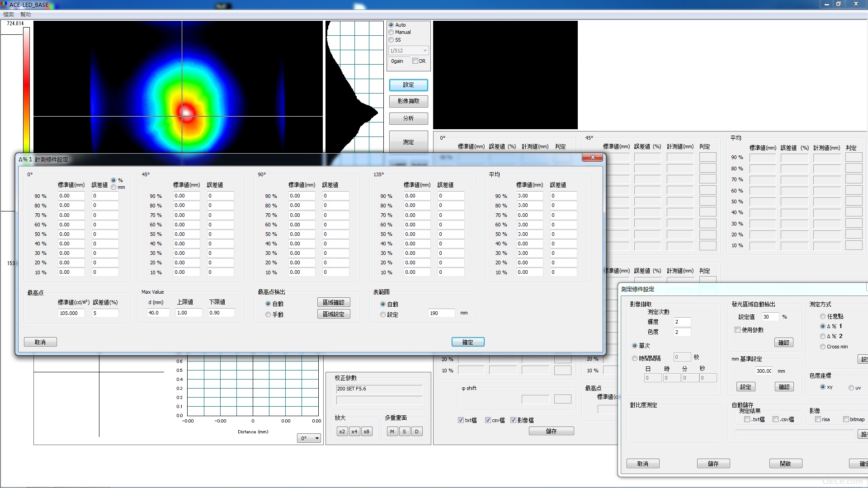Screen dimensions: 868x488
Task: Click the 校正參數 field 200 SET F5.6
Action: [x=379, y=389]
